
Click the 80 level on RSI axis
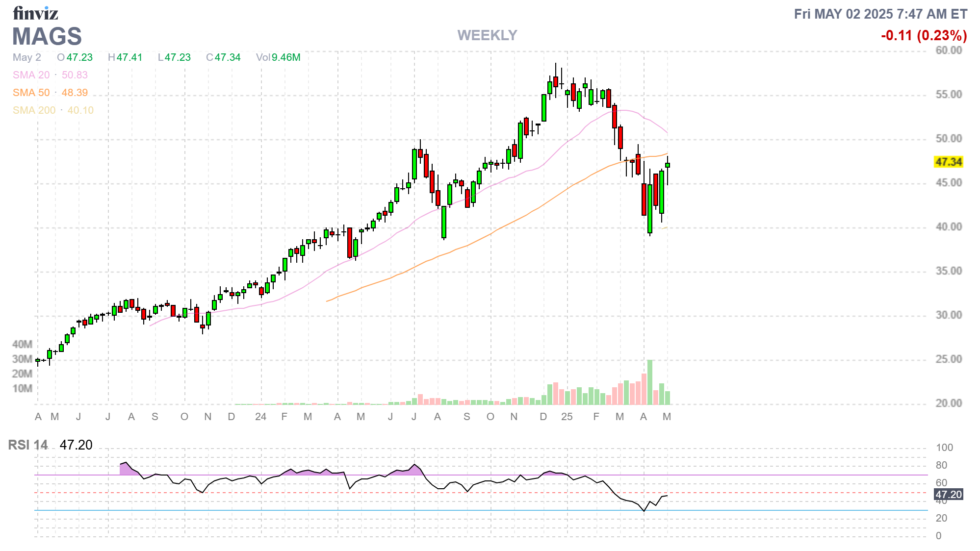pyautogui.click(x=941, y=465)
